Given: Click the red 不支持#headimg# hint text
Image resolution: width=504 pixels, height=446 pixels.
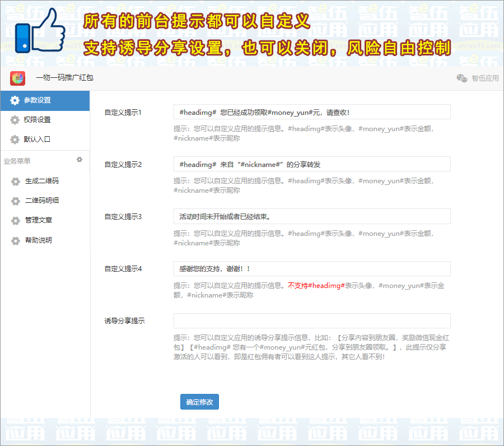Looking at the screenshot, I should click(x=316, y=286).
